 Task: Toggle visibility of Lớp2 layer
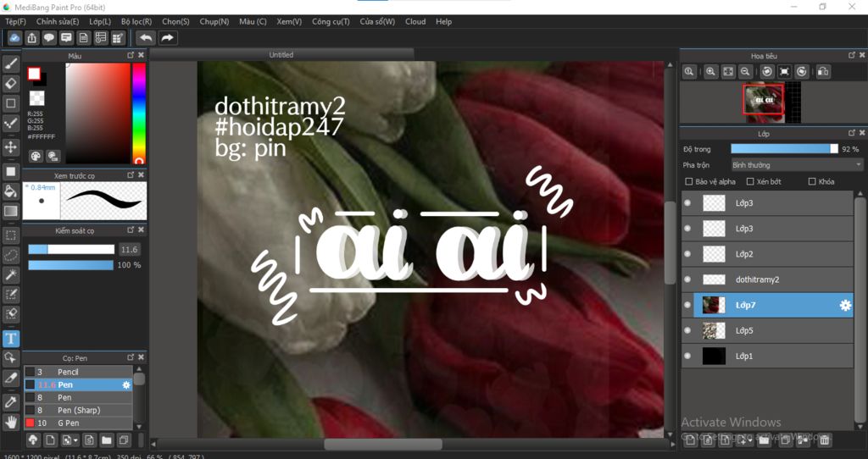point(687,254)
